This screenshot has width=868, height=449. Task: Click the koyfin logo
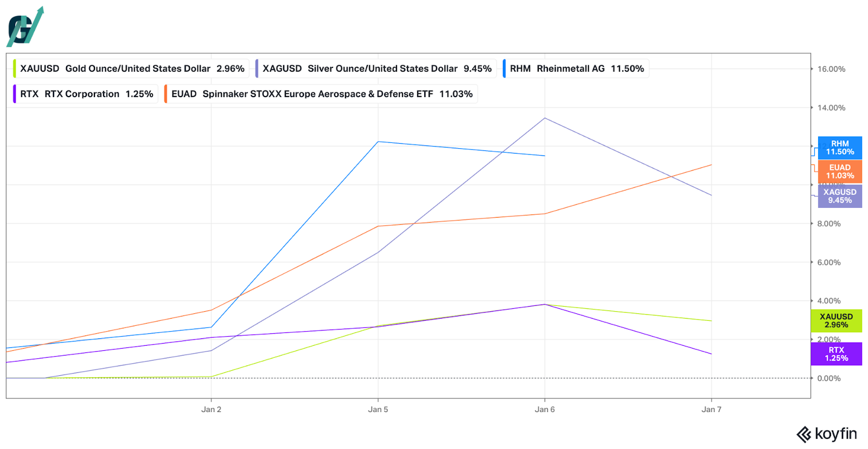(827, 434)
